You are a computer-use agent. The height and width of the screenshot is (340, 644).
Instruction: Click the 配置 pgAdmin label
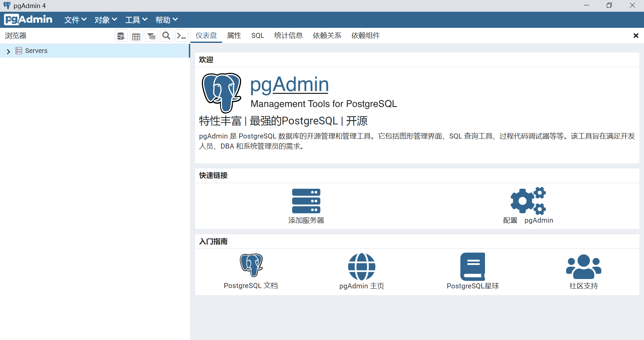(x=528, y=220)
